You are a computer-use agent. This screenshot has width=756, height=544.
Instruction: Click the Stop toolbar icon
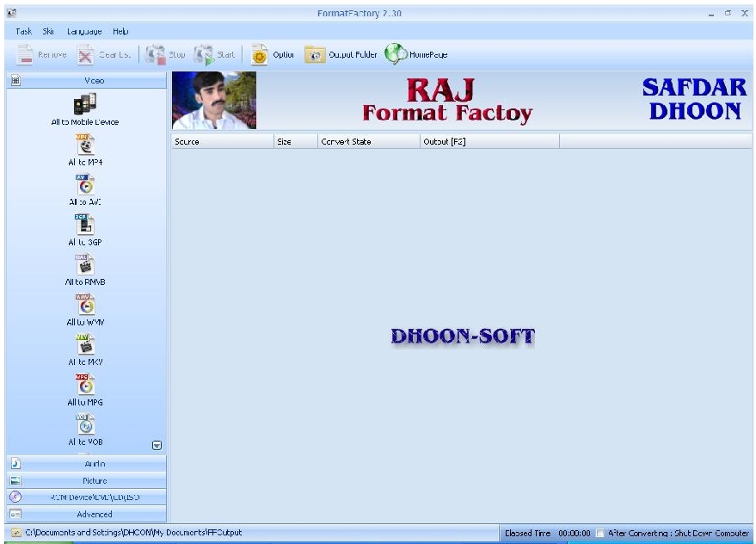(156, 54)
